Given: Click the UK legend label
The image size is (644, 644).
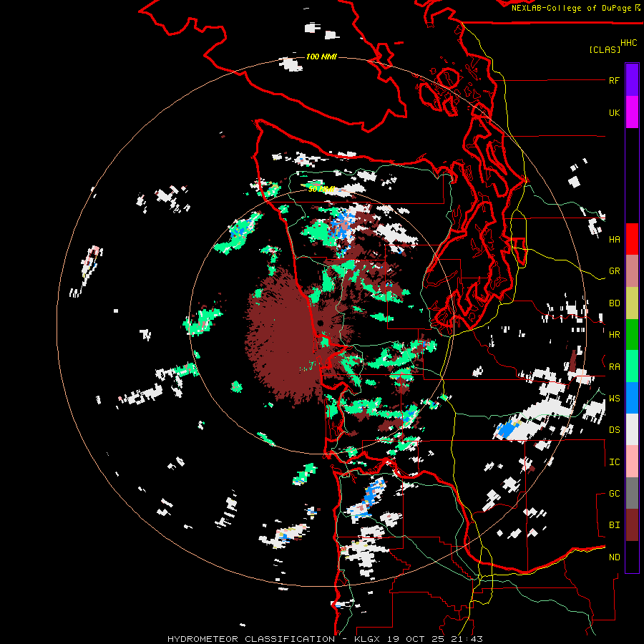Looking at the screenshot, I should (x=614, y=112).
